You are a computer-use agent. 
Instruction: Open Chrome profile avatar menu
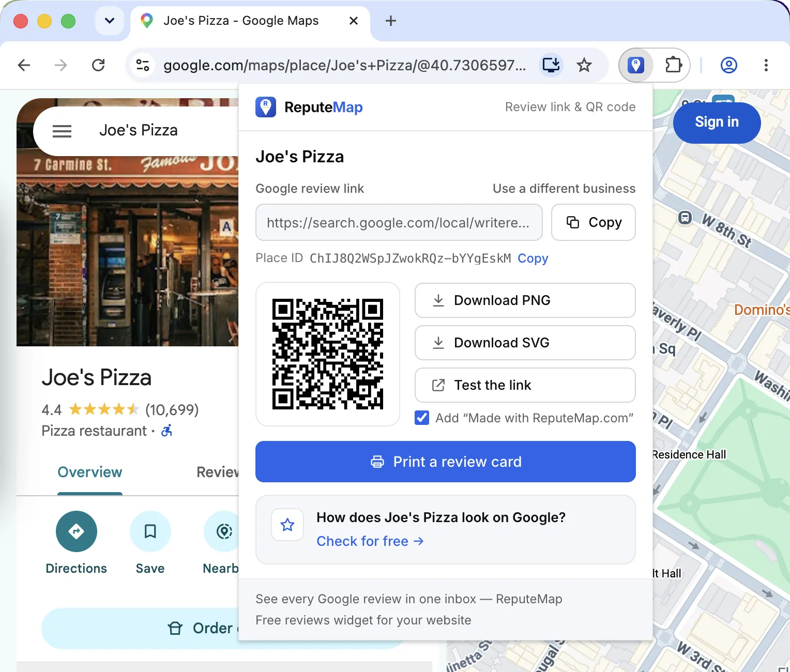point(729,65)
